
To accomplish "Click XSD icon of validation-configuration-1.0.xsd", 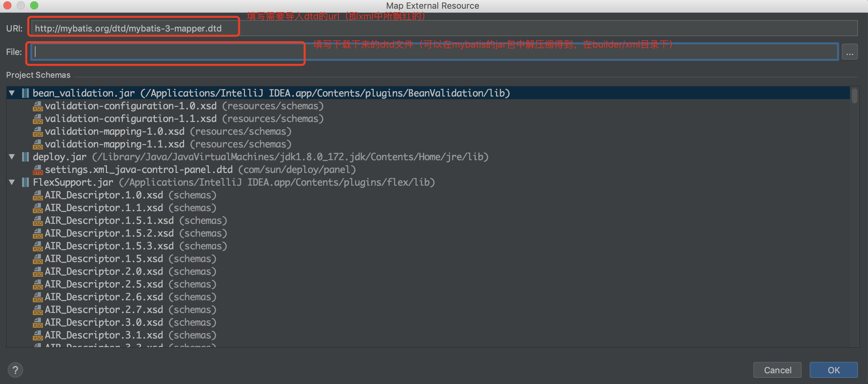I will (x=38, y=106).
